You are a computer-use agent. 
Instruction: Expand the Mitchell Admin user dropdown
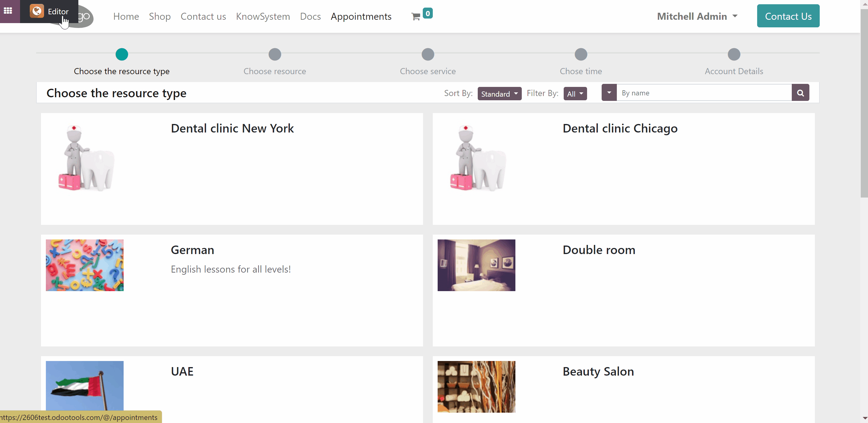click(697, 16)
